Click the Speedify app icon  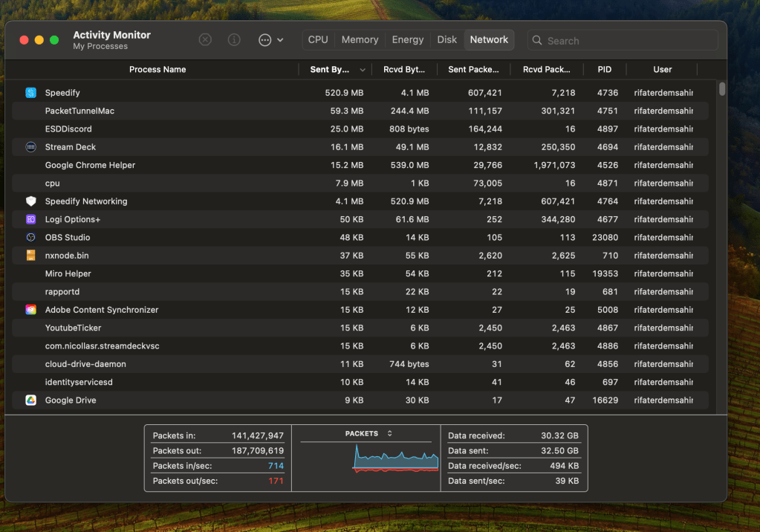click(30, 93)
